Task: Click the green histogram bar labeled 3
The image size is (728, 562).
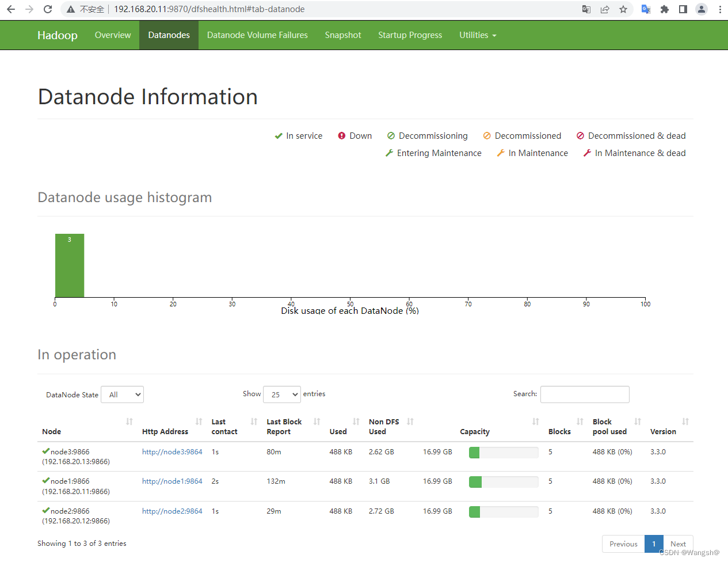Action: [70, 265]
